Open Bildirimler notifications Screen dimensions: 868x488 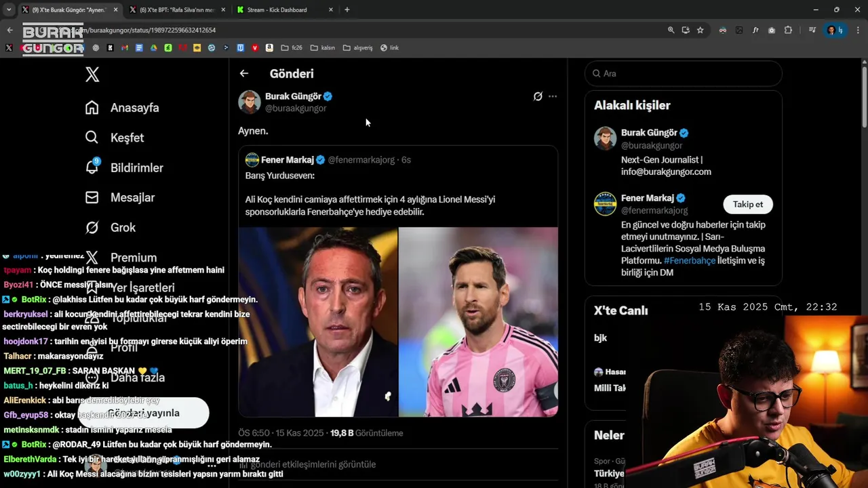click(x=123, y=167)
